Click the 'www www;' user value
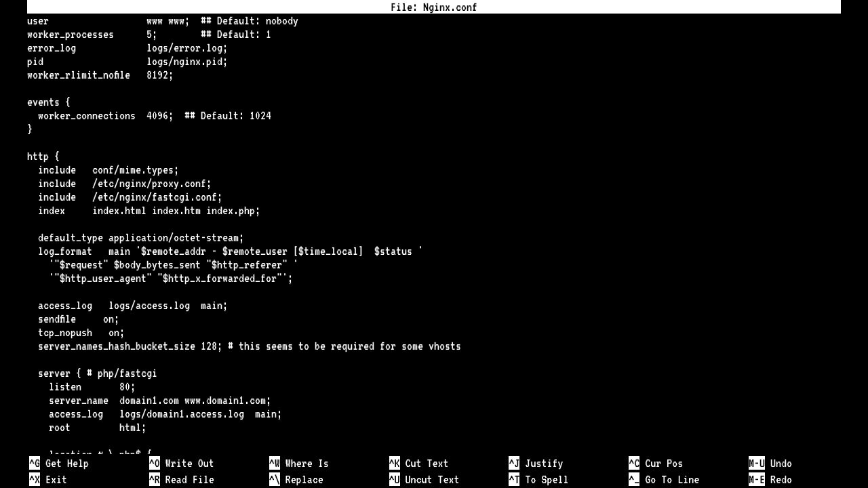 click(x=168, y=21)
